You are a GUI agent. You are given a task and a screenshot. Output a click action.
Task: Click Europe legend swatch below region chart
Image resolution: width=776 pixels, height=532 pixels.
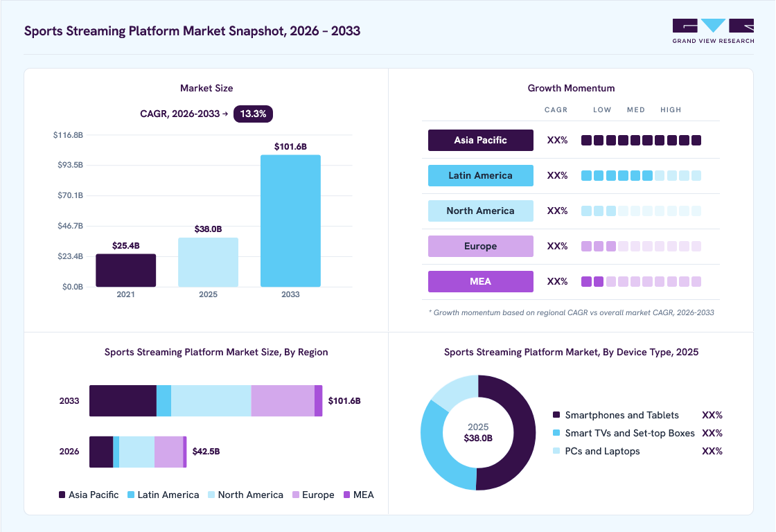(x=295, y=495)
